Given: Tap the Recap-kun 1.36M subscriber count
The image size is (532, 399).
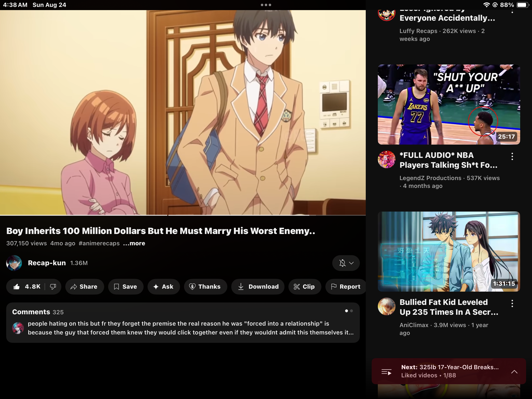Looking at the screenshot, I should tap(79, 263).
